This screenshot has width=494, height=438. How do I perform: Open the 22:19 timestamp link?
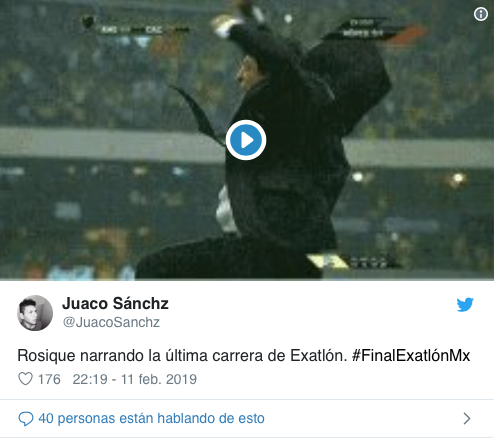(x=90, y=379)
